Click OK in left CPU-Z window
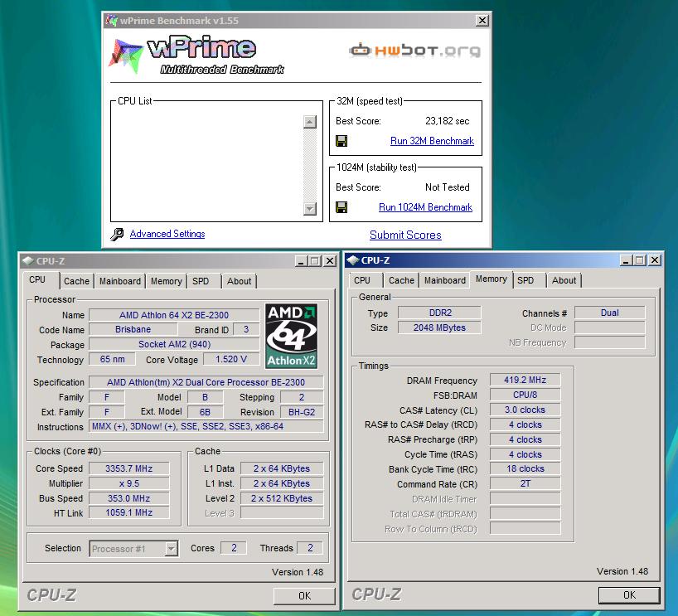This screenshot has width=678, height=616. 304,595
